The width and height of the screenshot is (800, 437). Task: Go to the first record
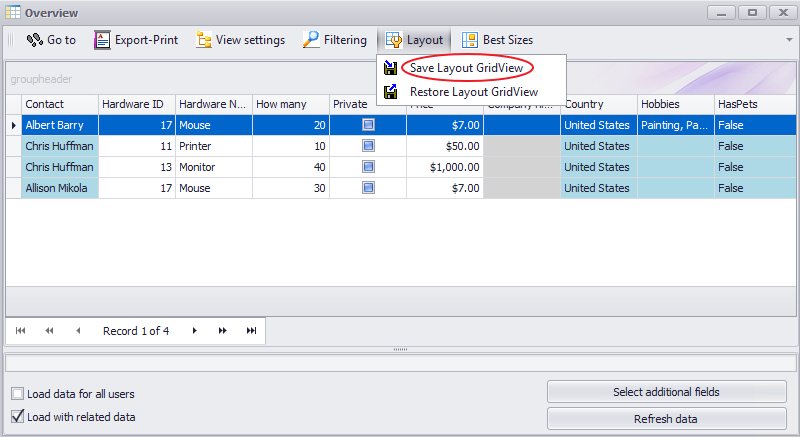pyautogui.click(x=21, y=331)
